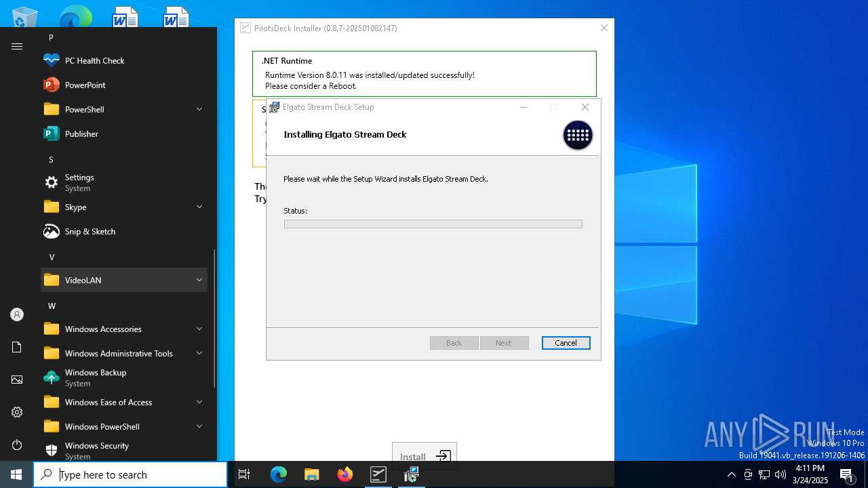
Task: Jump to letter V section header
Action: click(x=51, y=257)
